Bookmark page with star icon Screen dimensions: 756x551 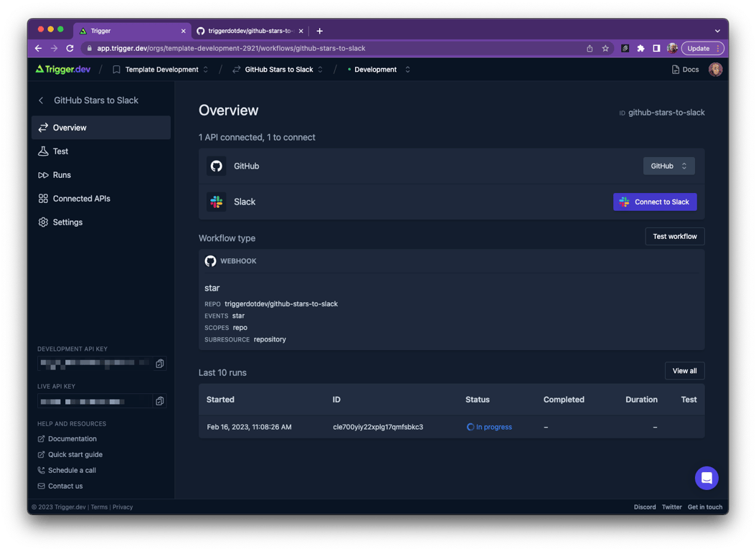pyautogui.click(x=605, y=48)
